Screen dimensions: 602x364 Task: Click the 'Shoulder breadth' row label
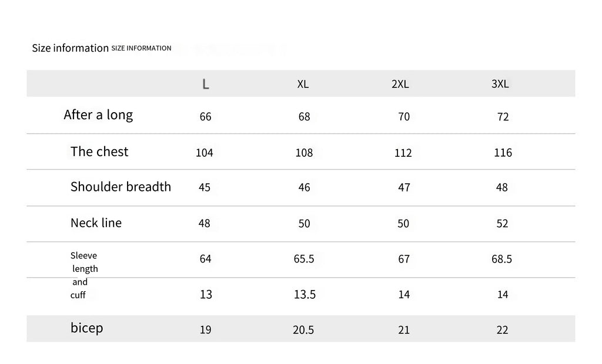(121, 187)
